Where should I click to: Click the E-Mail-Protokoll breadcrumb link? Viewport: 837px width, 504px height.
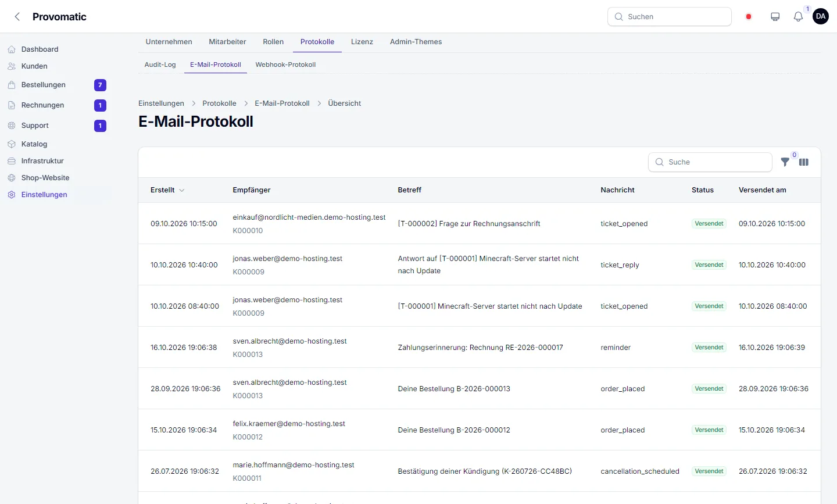pyautogui.click(x=282, y=103)
